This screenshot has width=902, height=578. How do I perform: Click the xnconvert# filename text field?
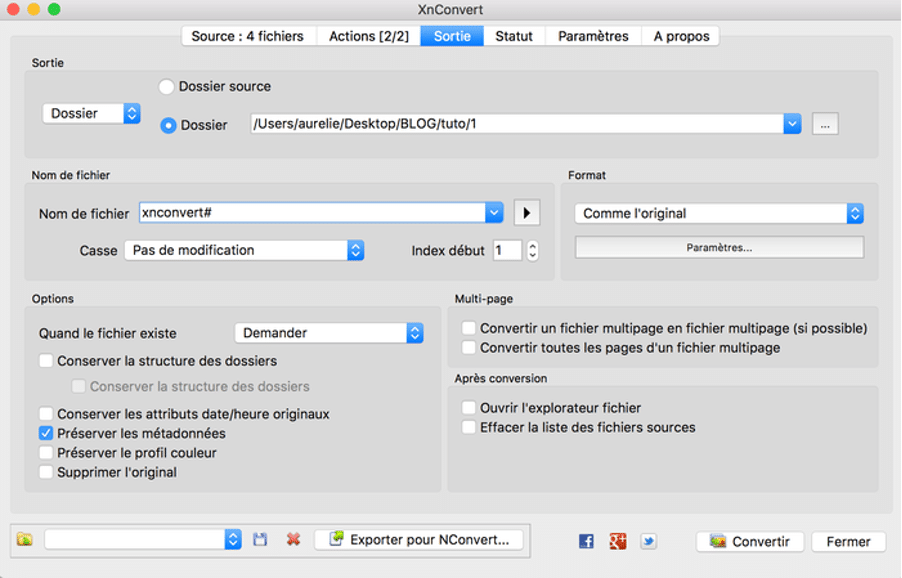(312, 213)
